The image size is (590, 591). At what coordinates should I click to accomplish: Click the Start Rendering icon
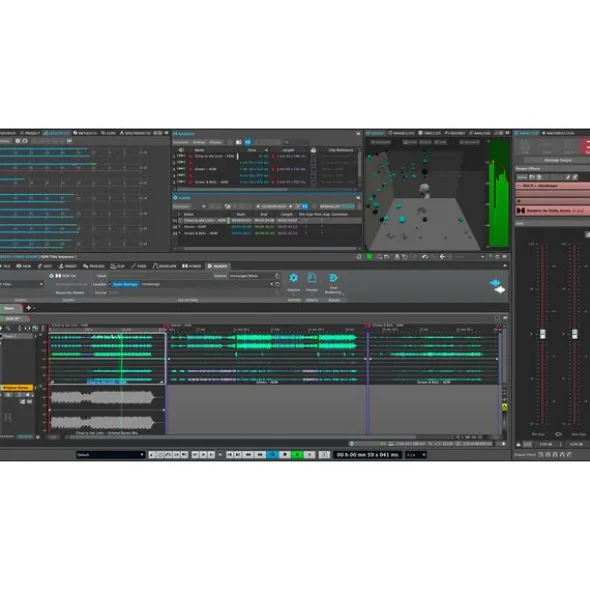click(x=333, y=278)
